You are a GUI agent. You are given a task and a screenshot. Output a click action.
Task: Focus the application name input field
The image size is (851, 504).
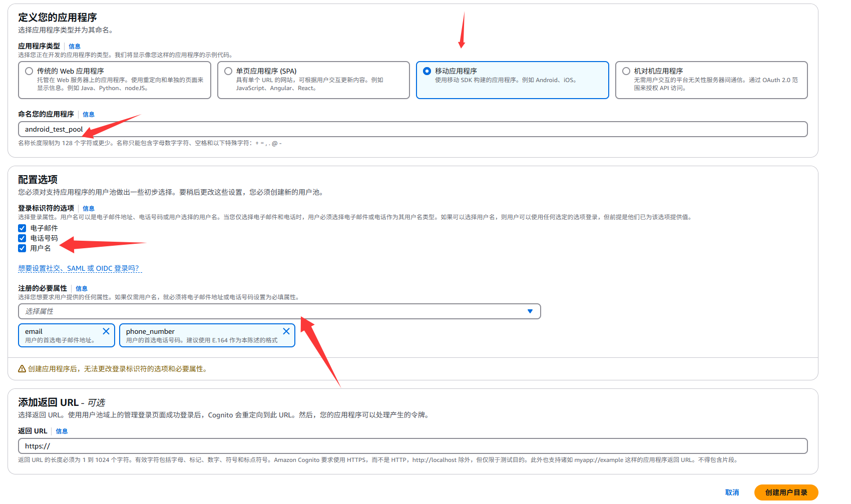point(412,129)
